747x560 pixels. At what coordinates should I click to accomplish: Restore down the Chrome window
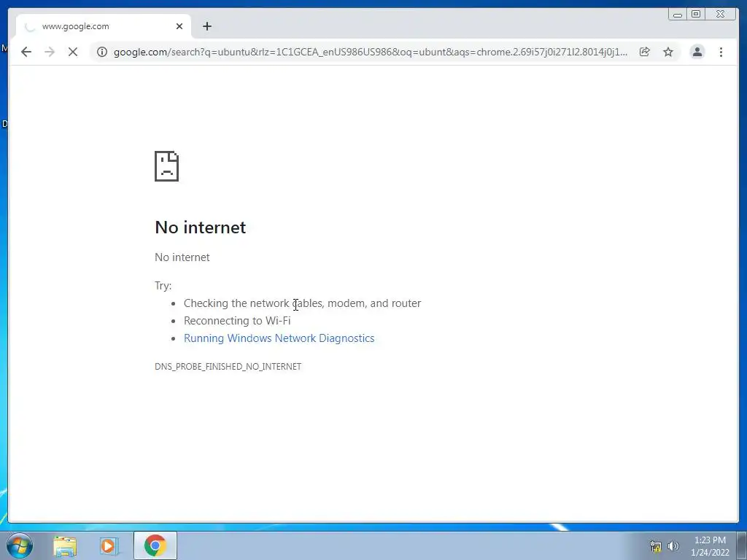click(696, 15)
